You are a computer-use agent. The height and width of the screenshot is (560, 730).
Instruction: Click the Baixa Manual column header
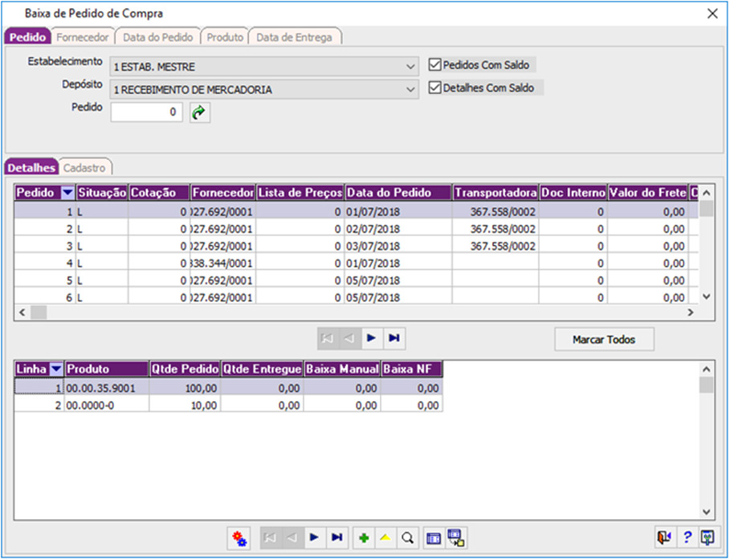pos(342,369)
